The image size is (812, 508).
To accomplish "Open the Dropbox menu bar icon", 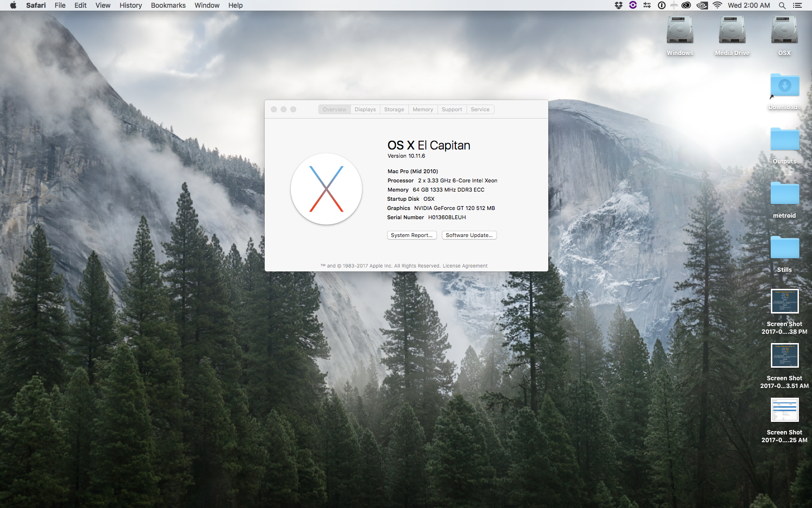I will pos(618,5).
